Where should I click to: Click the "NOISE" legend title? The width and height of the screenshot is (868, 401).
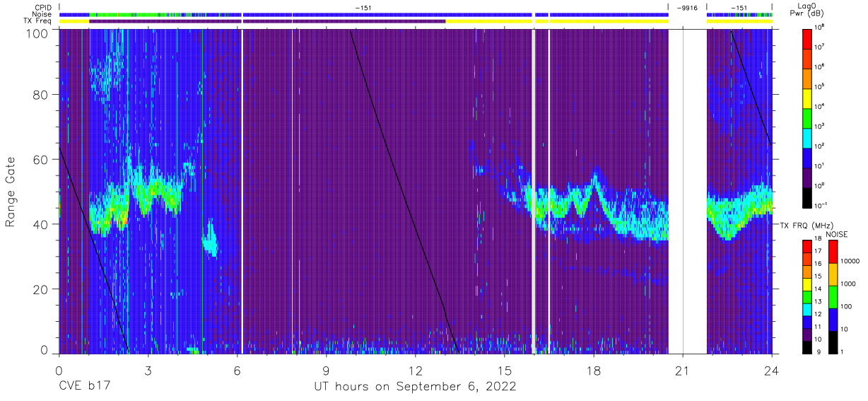tap(836, 233)
